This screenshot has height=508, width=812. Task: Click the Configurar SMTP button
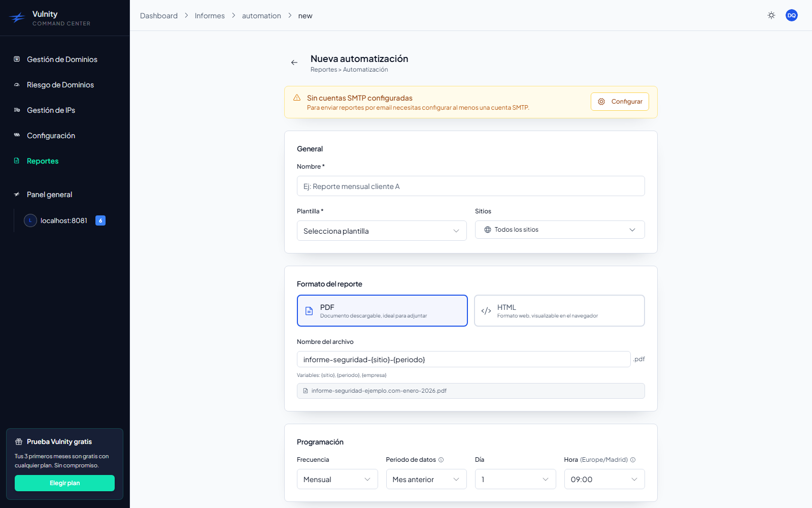coord(620,102)
